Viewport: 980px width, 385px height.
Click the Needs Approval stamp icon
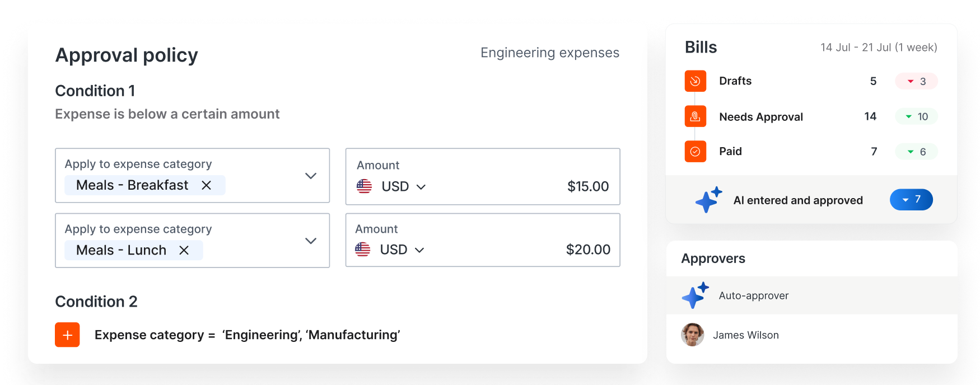coord(695,116)
